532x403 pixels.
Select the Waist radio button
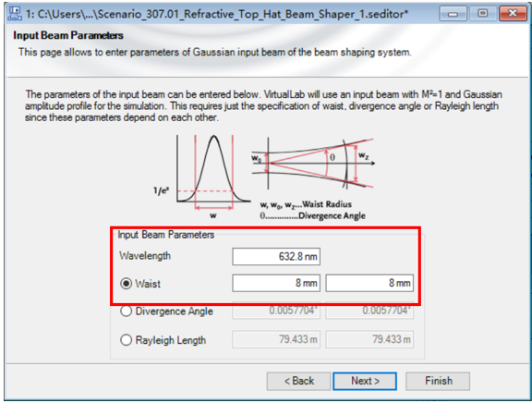click(x=126, y=283)
